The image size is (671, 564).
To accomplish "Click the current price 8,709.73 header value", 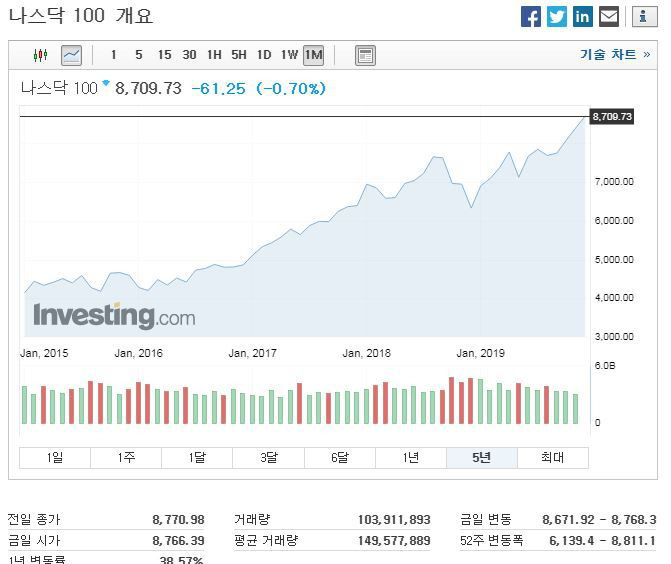I will click(148, 89).
